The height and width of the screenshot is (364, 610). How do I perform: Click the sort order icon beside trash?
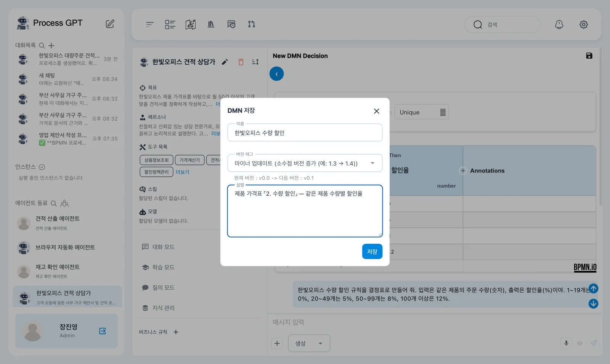click(x=255, y=62)
